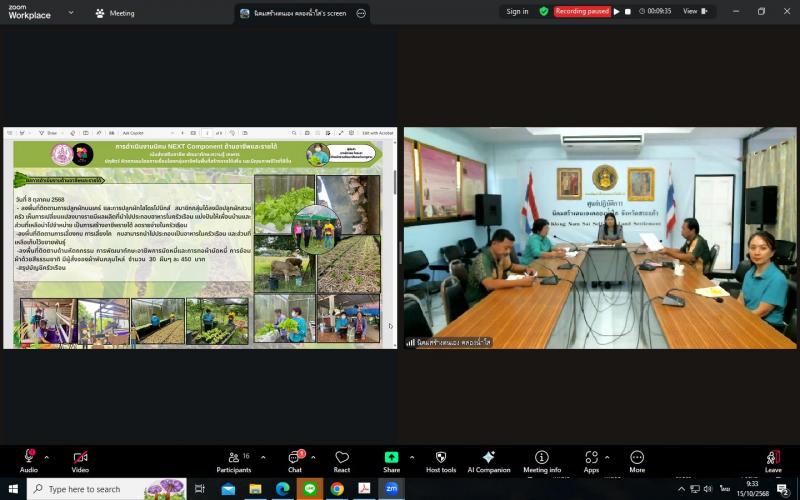Check the green encryption shield icon
Viewport: 800px width, 500px height.
544,11
